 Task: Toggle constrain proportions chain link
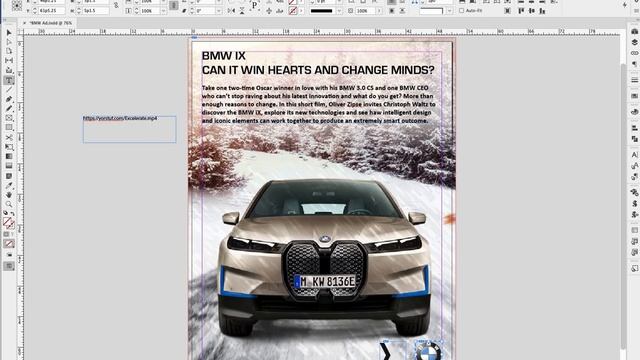point(116,6)
